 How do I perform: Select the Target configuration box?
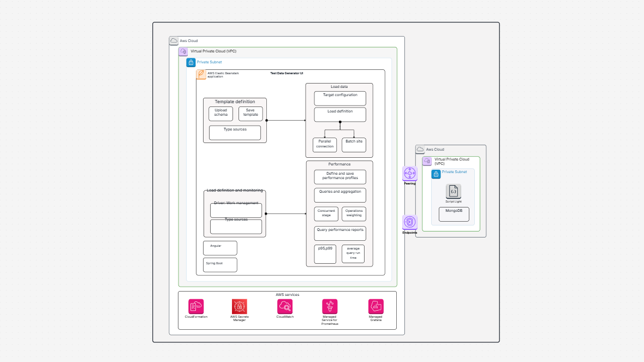tap(340, 99)
